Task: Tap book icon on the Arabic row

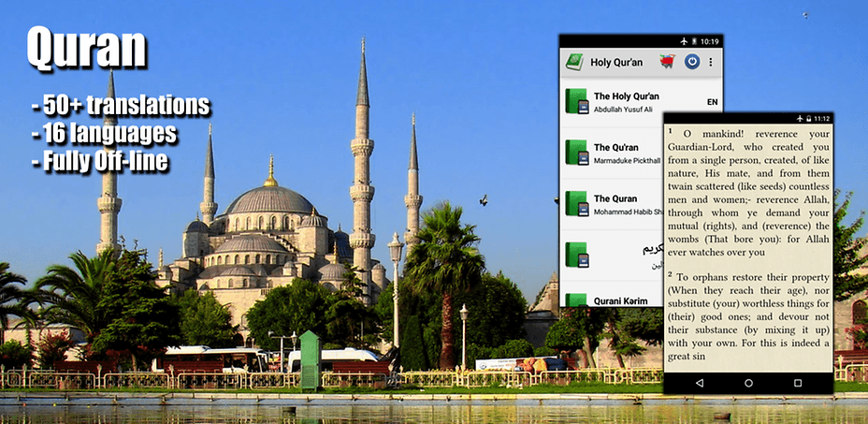Action: tap(576, 255)
